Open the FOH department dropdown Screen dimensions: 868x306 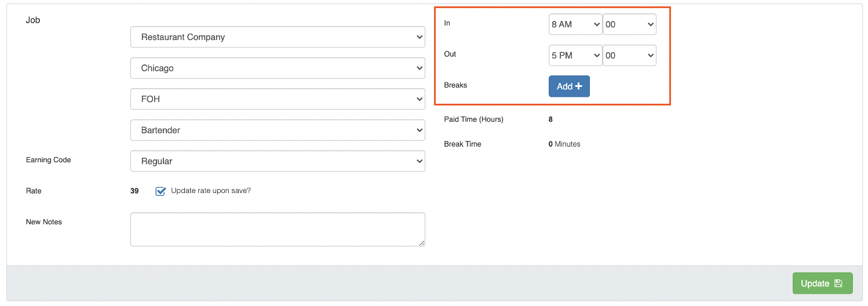(x=278, y=99)
